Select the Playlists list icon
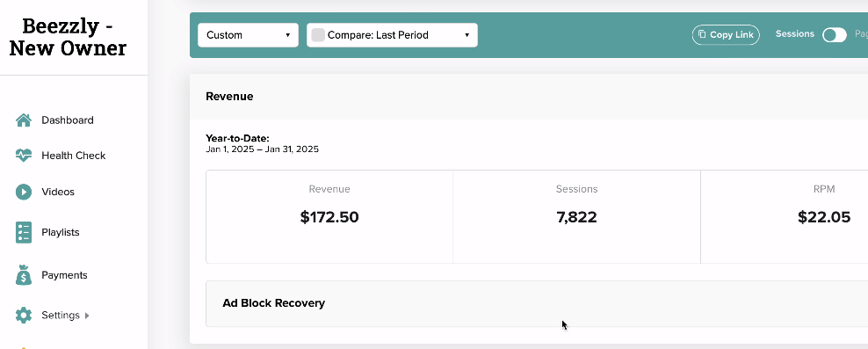Viewport: 868px width, 349px height. pyautogui.click(x=23, y=233)
